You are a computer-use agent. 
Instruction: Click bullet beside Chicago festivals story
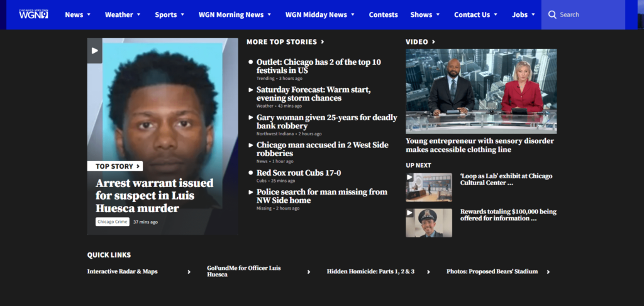click(x=251, y=62)
